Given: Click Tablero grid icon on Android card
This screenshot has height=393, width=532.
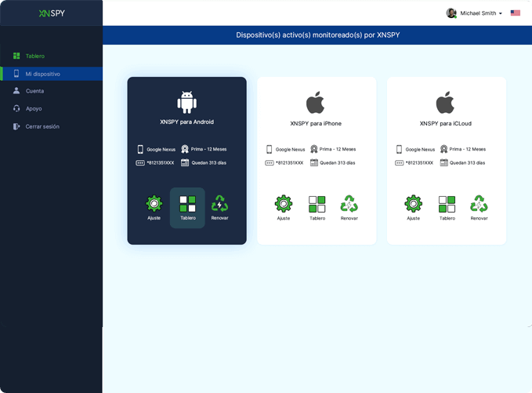Looking at the screenshot, I should click(x=187, y=204).
